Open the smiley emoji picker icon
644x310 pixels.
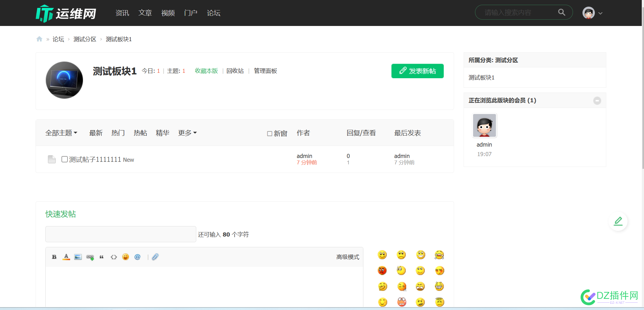(126, 257)
